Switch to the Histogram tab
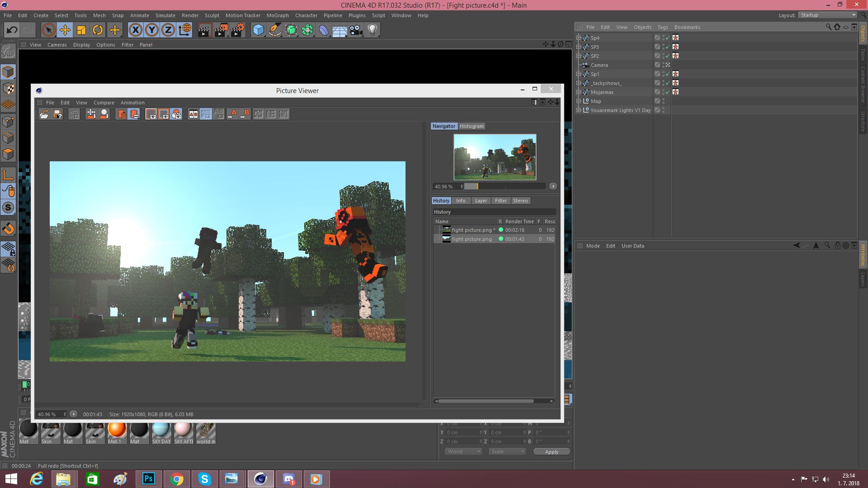The height and width of the screenshot is (488, 868). [472, 126]
